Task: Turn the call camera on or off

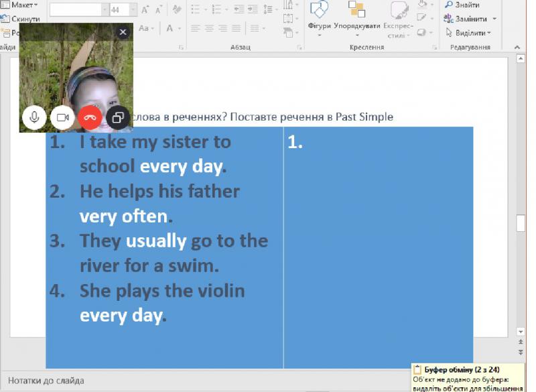Action: click(62, 117)
